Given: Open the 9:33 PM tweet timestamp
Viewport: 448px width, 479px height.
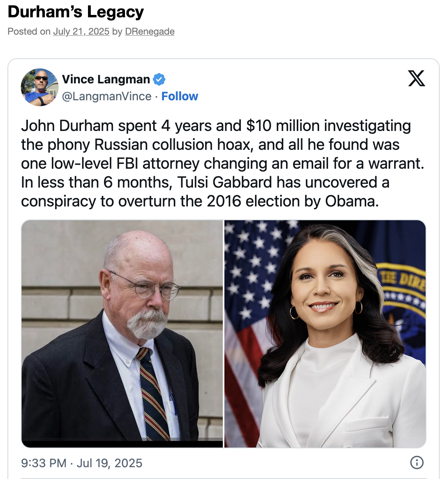Looking at the screenshot, I should pyautogui.click(x=44, y=463).
